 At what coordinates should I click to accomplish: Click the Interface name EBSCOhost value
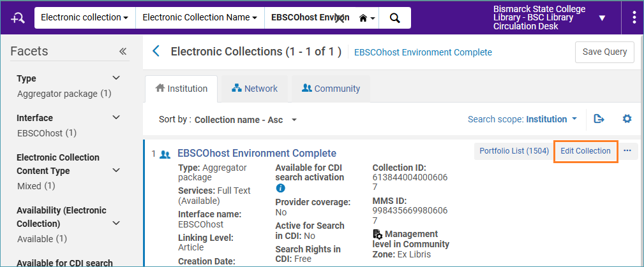point(201,224)
